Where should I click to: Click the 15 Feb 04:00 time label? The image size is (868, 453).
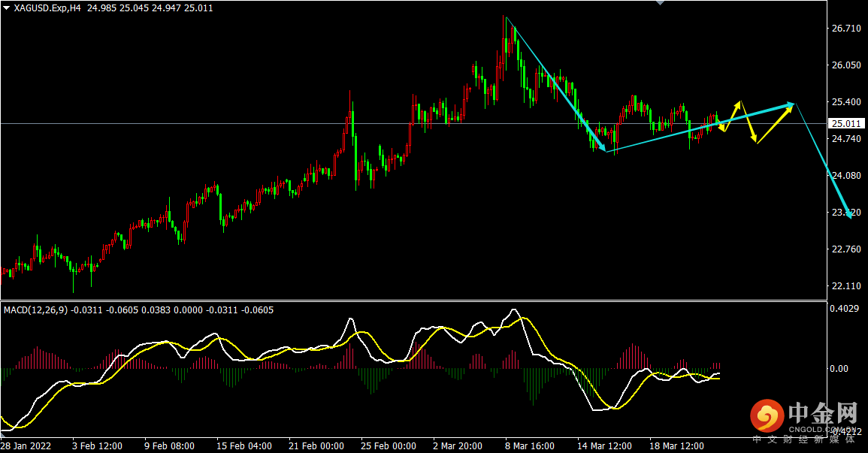click(x=244, y=445)
